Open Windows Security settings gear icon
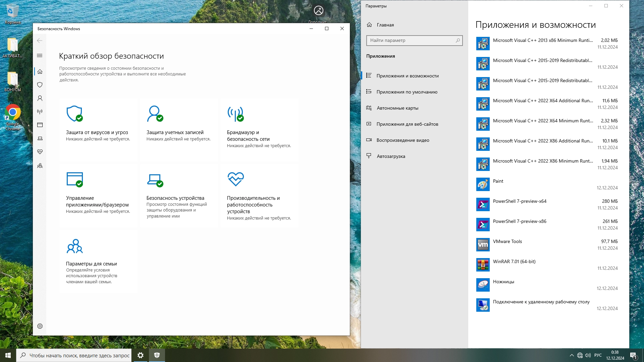 pos(40,326)
